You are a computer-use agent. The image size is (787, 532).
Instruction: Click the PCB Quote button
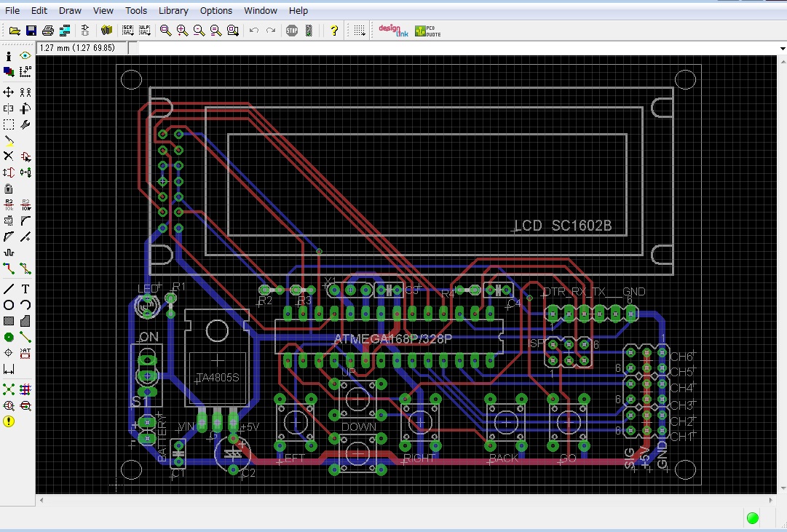[427, 31]
